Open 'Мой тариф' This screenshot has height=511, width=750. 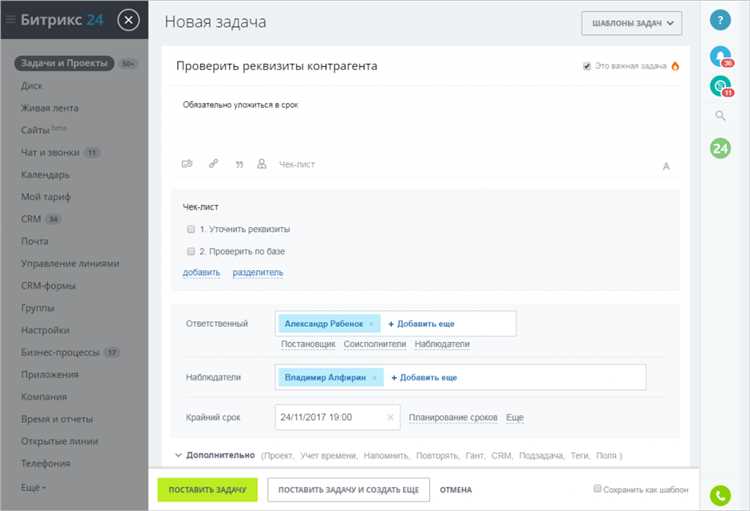[x=45, y=197]
